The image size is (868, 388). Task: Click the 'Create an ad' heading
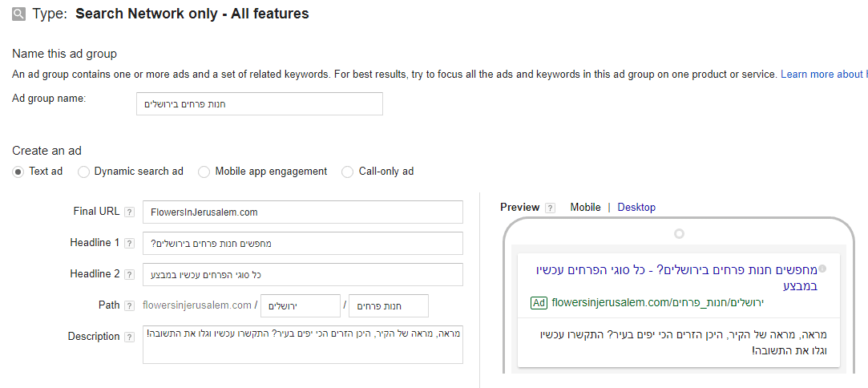47,151
